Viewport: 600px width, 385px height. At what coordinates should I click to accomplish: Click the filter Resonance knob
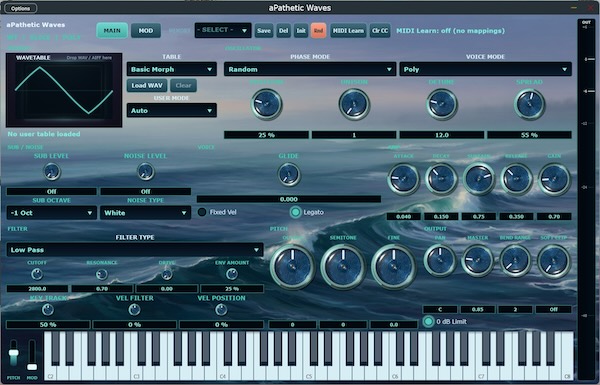tap(102, 274)
